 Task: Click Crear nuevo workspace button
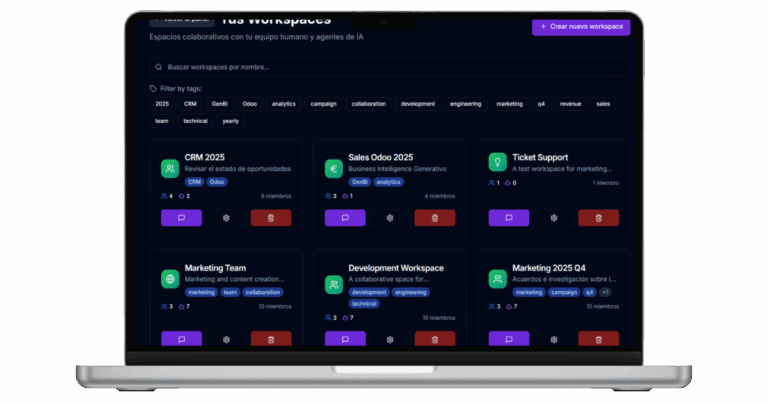(580, 27)
